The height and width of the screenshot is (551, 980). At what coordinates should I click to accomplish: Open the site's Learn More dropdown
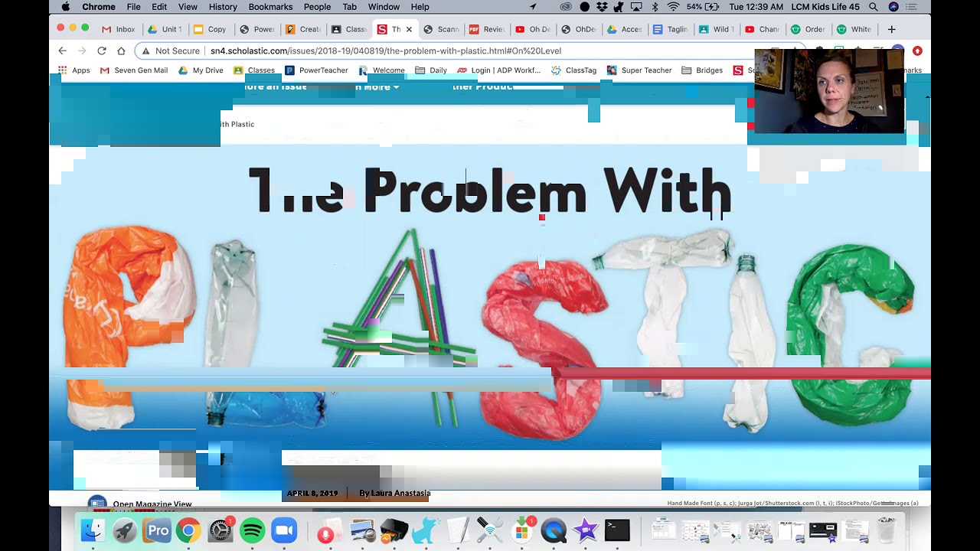tap(377, 86)
